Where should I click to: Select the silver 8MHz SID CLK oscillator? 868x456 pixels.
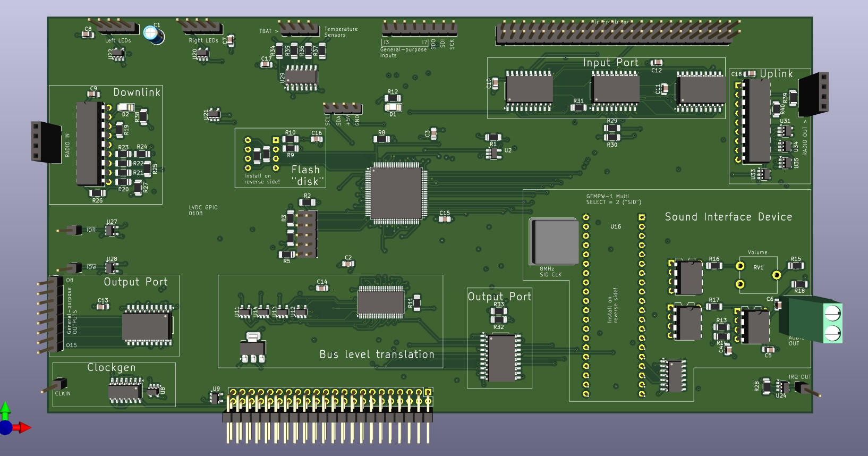(x=555, y=241)
